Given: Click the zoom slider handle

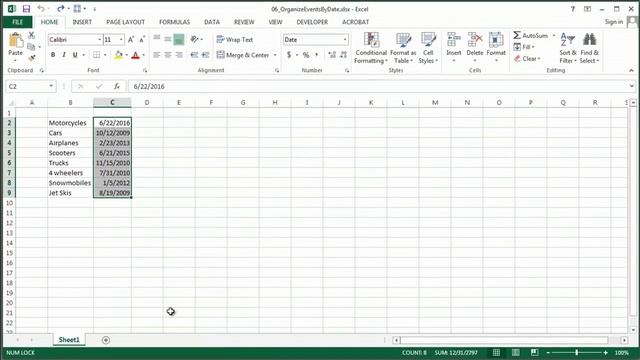Looking at the screenshot, I should pos(577,352).
